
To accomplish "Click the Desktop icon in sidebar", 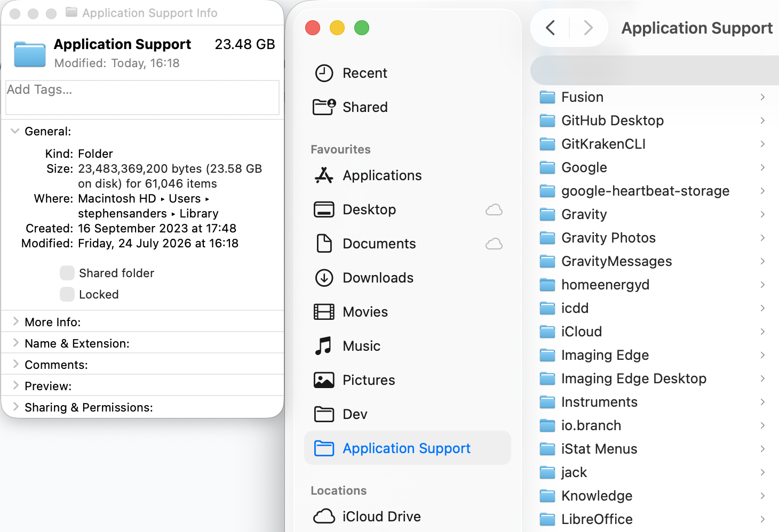I will [324, 209].
